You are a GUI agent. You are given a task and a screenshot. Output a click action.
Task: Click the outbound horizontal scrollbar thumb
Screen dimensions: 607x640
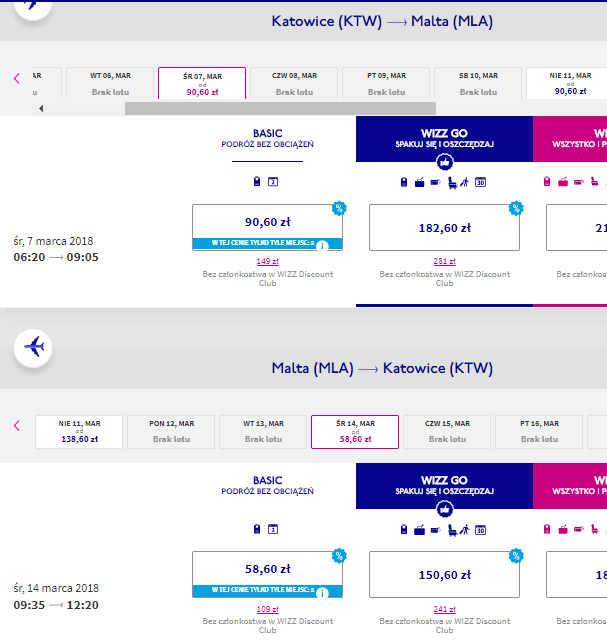(280, 109)
